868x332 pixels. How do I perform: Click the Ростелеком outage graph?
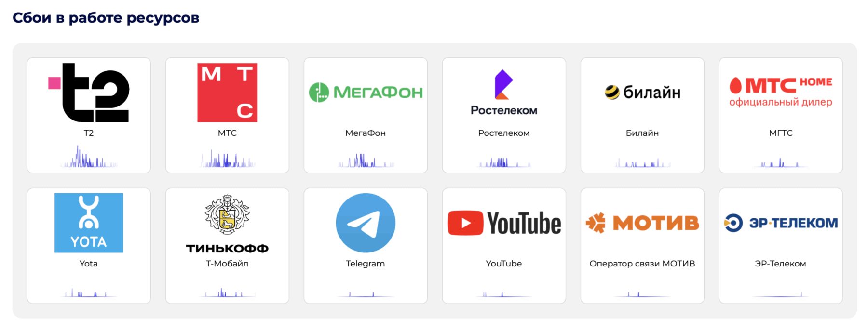tap(504, 162)
